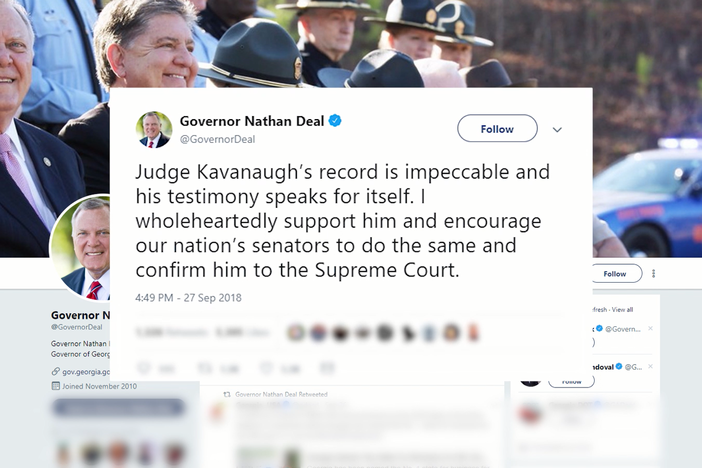Open the @GovernorDeal handle in the tweet
Viewport: 702px width, 468px height.
point(217,139)
